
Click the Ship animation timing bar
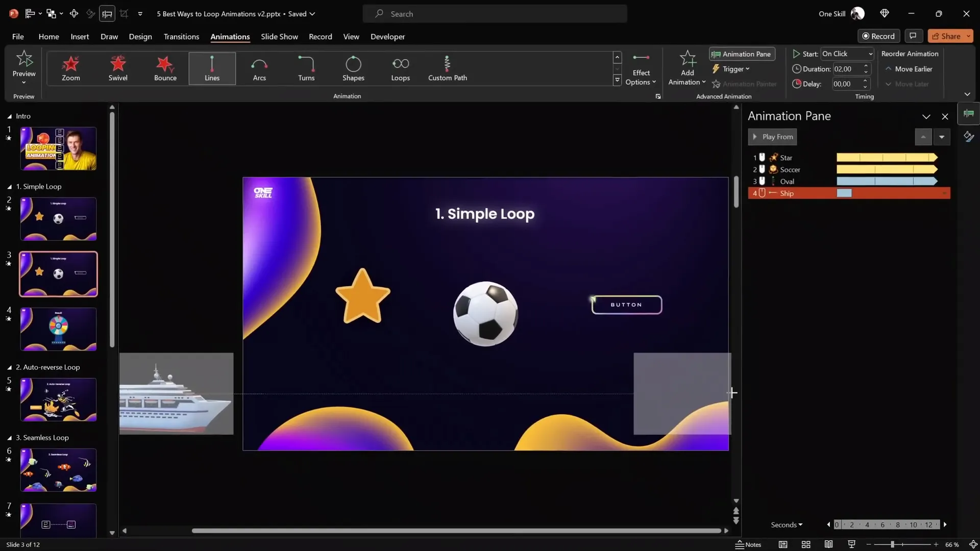[x=844, y=193]
